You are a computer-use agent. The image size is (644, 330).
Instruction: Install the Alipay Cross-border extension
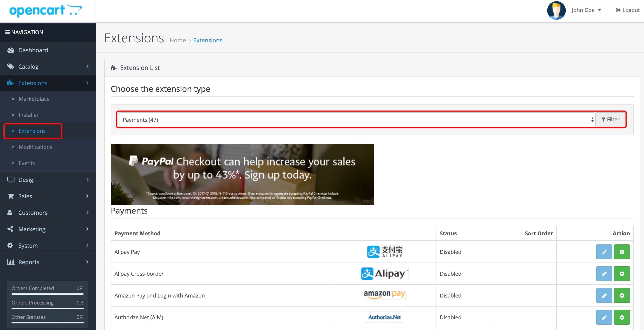(x=622, y=274)
